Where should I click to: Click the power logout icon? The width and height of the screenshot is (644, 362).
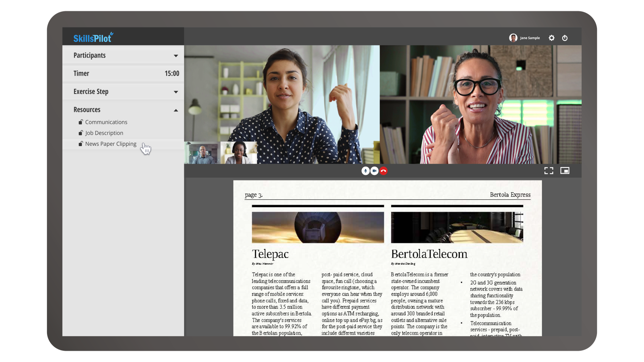pos(565,38)
